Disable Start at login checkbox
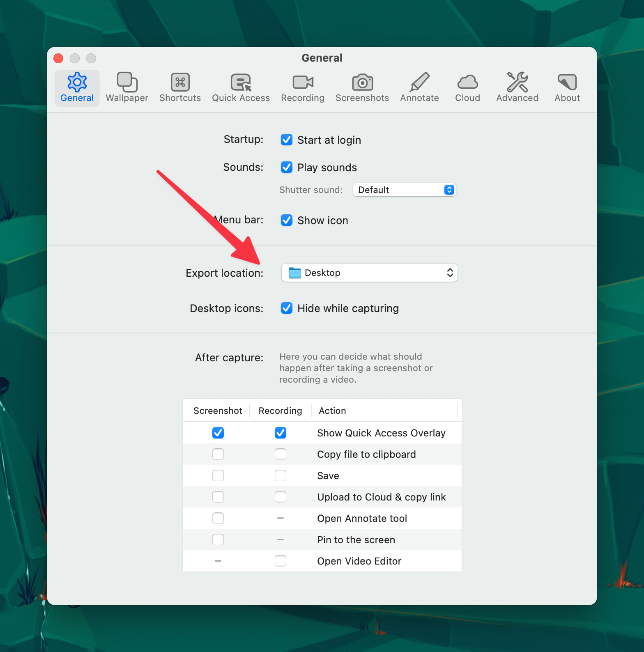 (287, 140)
